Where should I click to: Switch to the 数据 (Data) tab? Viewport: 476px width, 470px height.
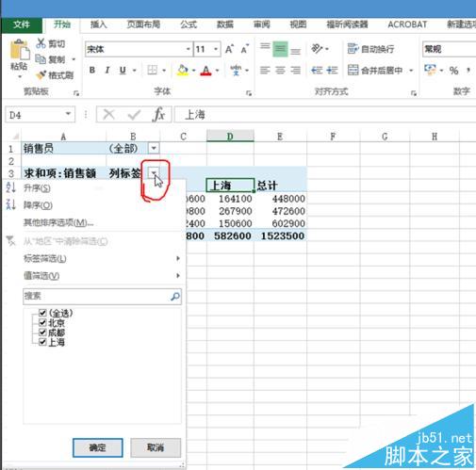tap(225, 24)
